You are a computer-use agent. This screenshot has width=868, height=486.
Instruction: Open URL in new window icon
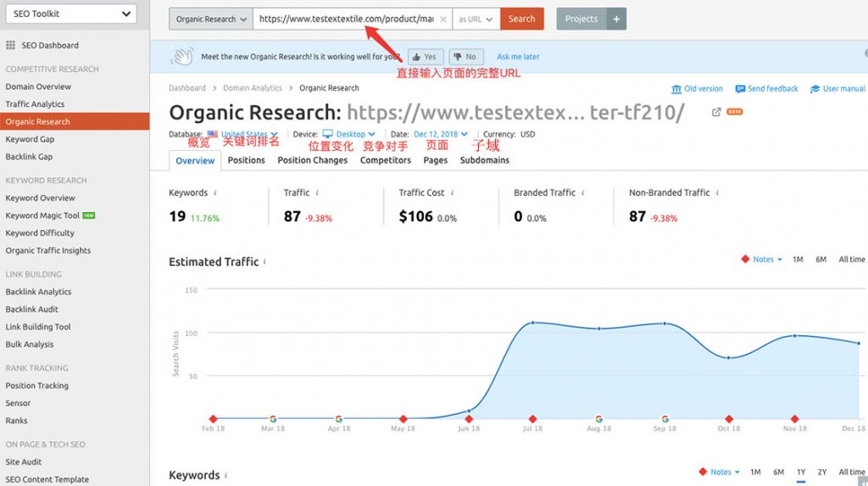click(x=716, y=112)
